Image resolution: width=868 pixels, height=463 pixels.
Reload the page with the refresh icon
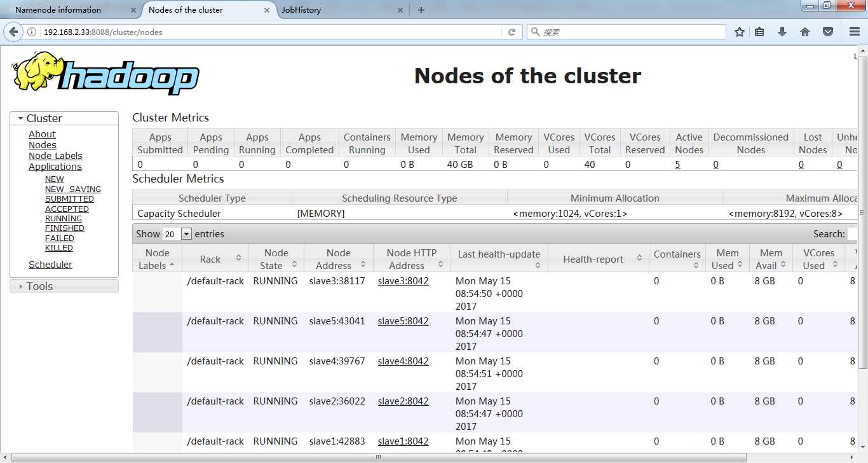click(x=512, y=32)
